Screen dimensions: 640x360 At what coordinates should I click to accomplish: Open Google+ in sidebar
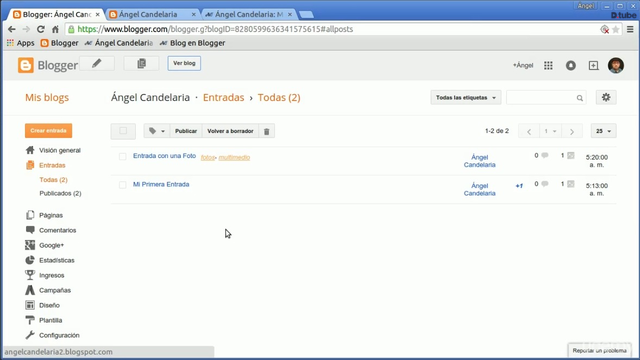coord(44,245)
